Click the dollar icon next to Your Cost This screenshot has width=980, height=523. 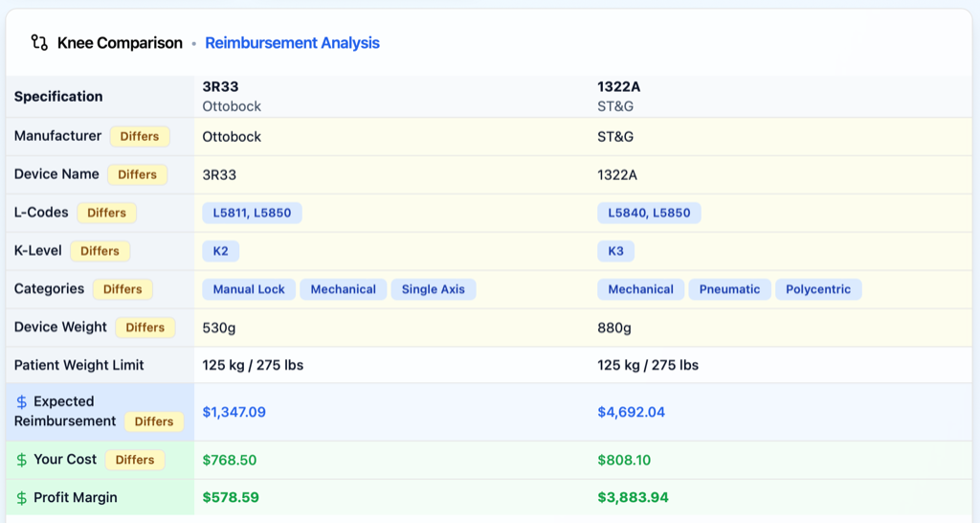click(21, 460)
